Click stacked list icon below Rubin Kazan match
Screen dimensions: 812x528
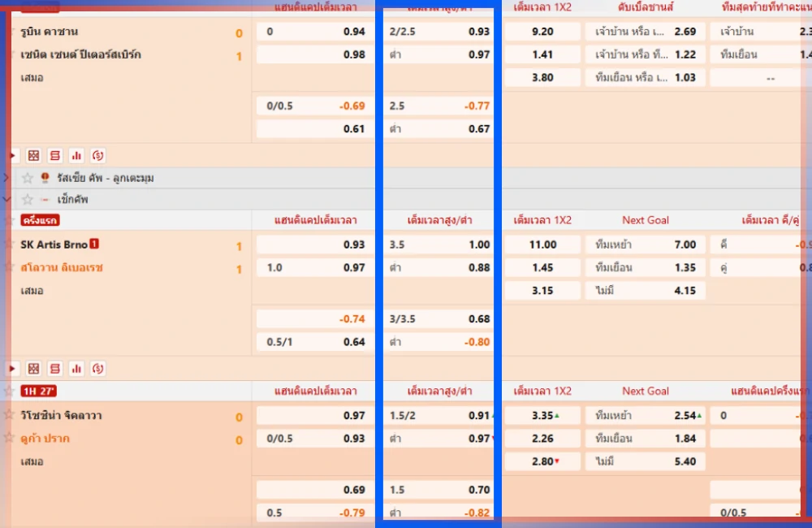55,156
